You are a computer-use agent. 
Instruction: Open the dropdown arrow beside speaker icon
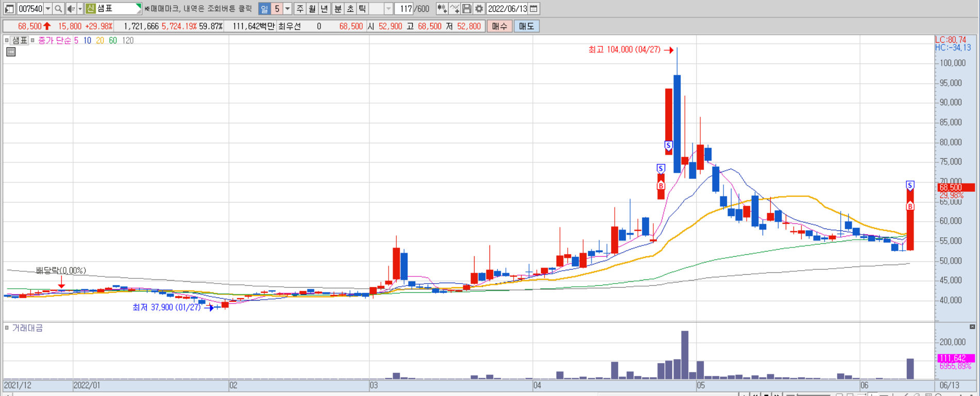[80, 9]
